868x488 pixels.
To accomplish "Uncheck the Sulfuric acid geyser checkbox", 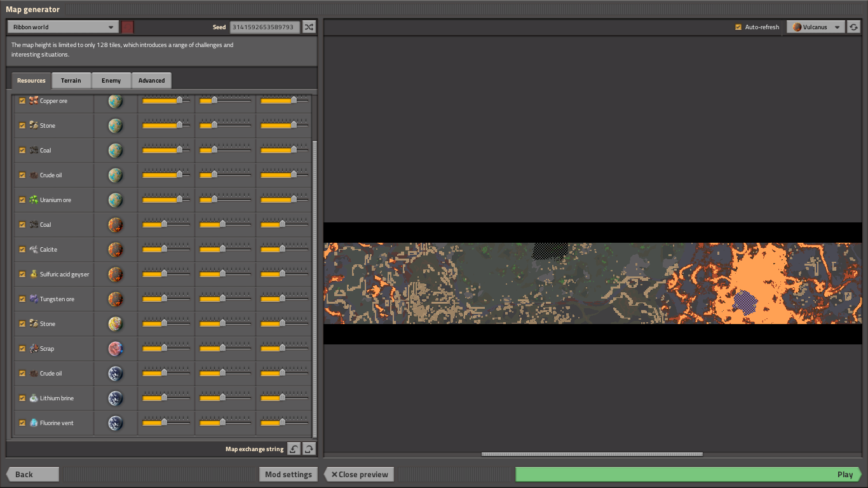I will [x=22, y=274].
